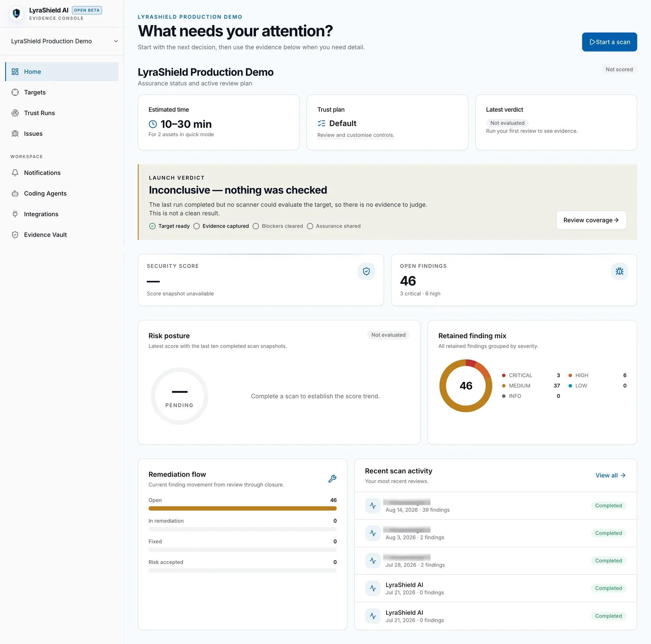Click the Review coverage button
This screenshot has height=644, width=651.
coord(591,220)
